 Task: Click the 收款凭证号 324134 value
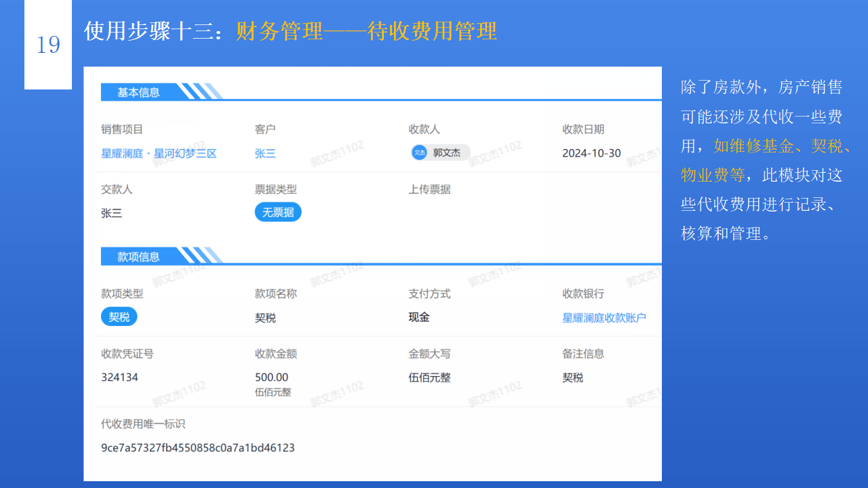coord(121,378)
